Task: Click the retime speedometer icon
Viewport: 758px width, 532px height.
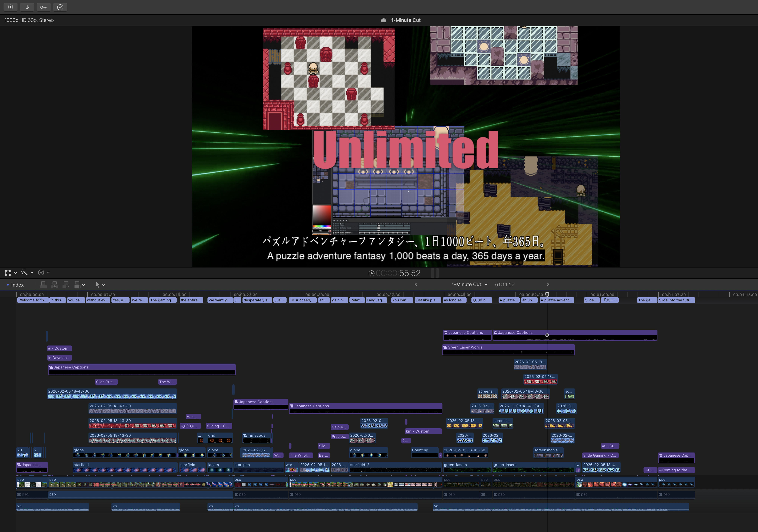Action: pos(41,272)
